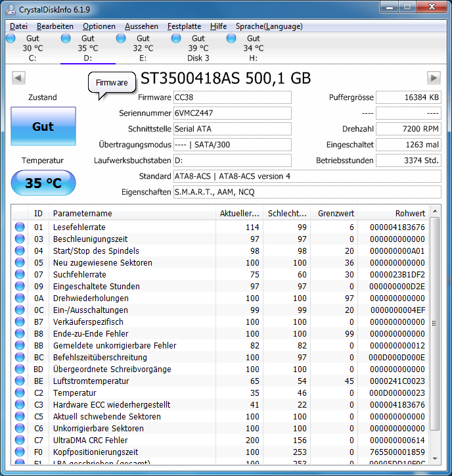
Task: Click status orb of Hardware ECC wiederhergestellt row
Action: click(x=20, y=404)
